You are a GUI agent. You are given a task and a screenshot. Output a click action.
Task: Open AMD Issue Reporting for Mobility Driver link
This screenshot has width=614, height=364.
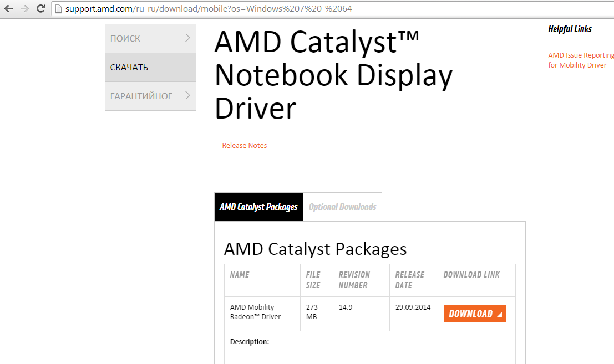580,60
